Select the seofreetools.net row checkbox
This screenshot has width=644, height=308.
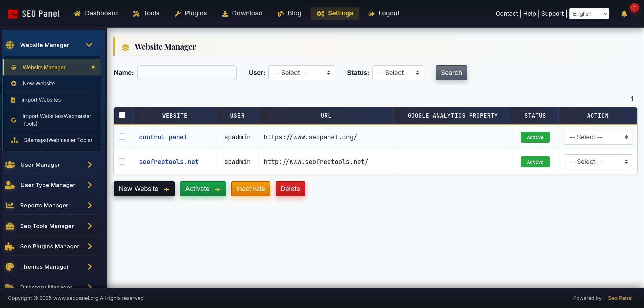coord(122,161)
